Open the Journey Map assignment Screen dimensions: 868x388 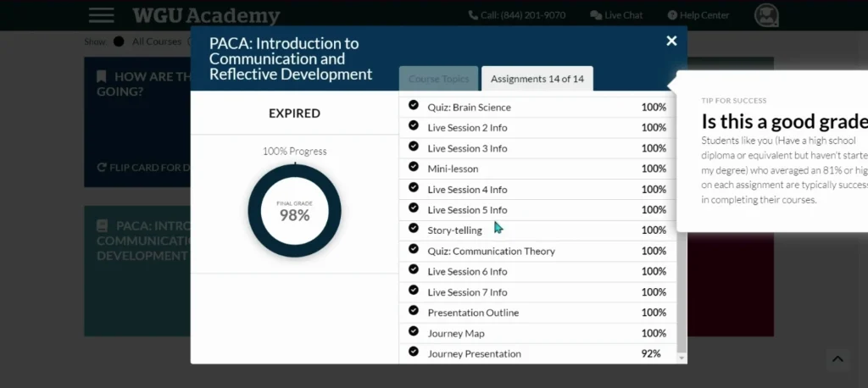pos(456,333)
